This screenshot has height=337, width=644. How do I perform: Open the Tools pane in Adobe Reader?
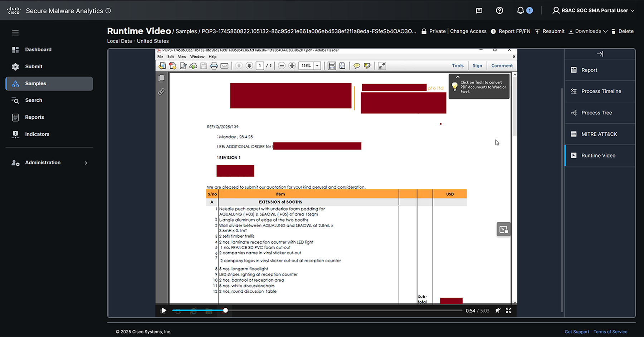coord(458,66)
